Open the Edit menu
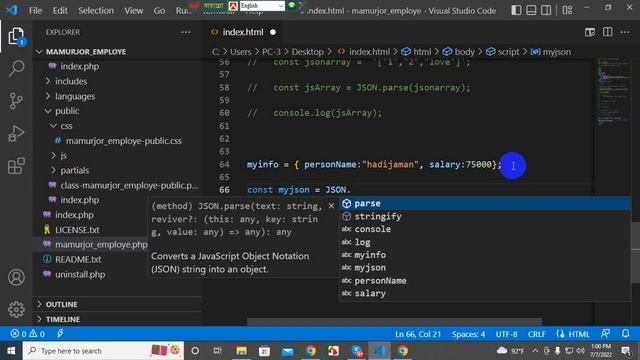This screenshot has height=360, width=640. pos(60,11)
